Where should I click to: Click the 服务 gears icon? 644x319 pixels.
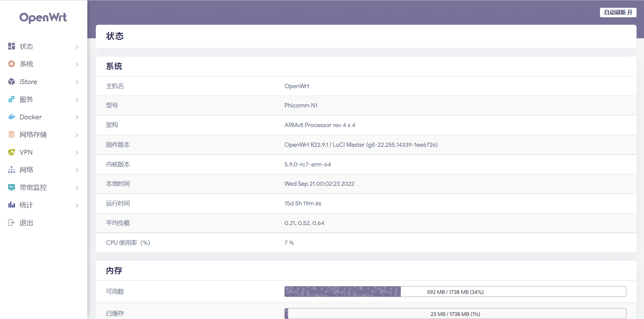(12, 99)
